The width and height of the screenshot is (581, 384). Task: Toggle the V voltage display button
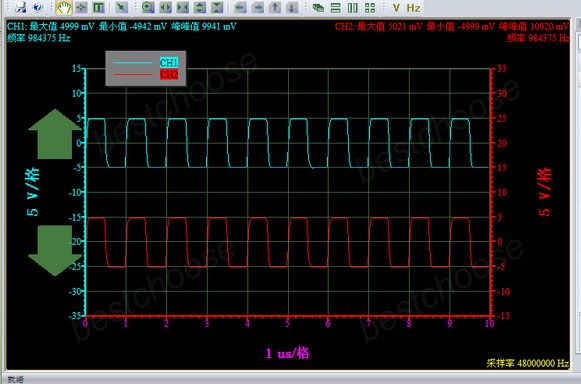click(396, 8)
